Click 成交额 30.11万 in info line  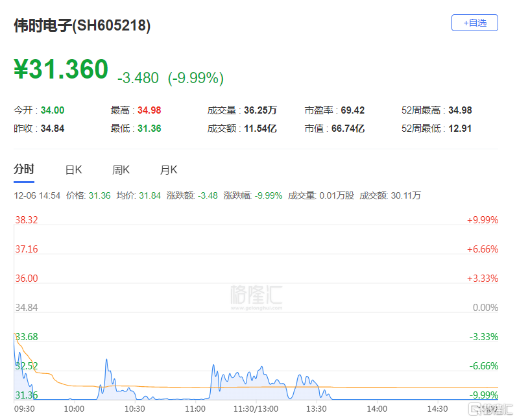point(390,195)
